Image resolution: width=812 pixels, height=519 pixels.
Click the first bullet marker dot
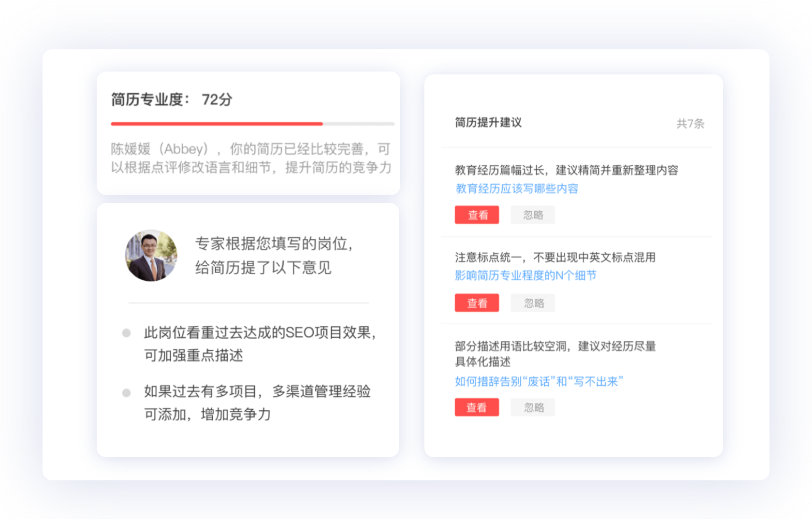click(x=127, y=332)
